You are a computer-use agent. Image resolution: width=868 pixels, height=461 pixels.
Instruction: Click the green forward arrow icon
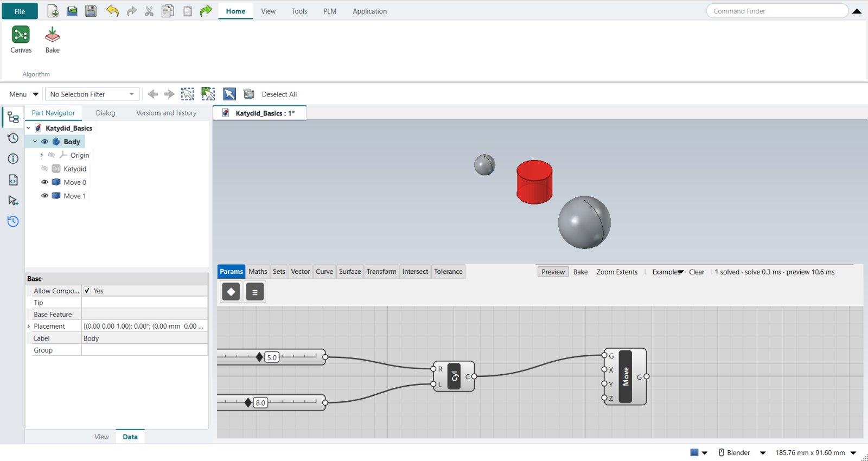click(x=206, y=11)
